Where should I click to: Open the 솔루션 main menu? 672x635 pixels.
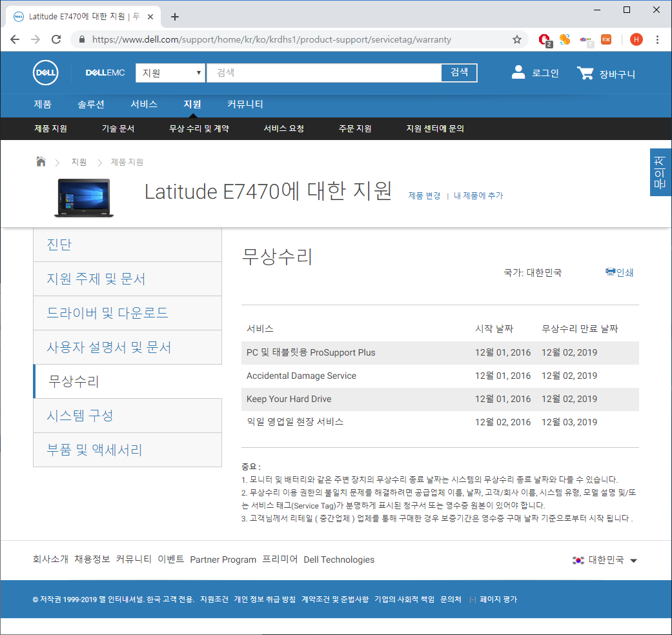(91, 104)
